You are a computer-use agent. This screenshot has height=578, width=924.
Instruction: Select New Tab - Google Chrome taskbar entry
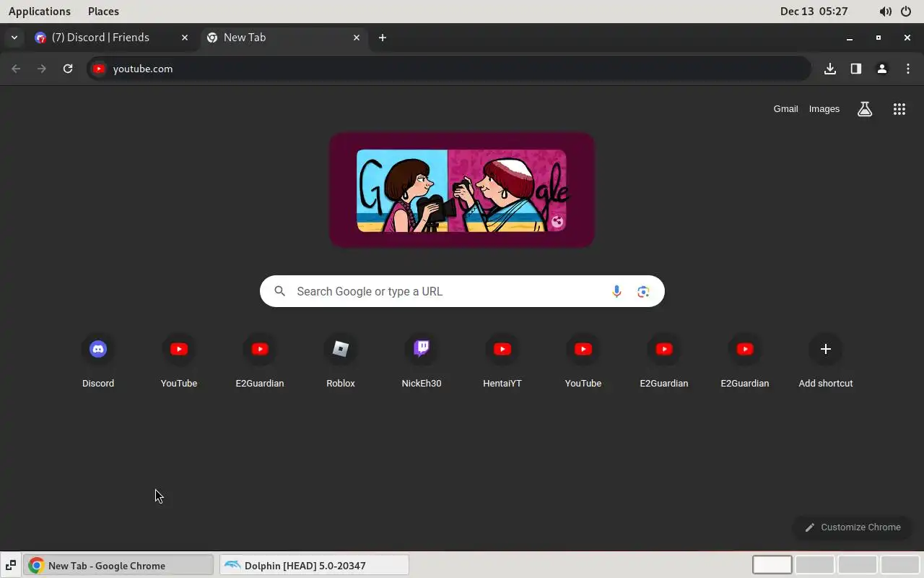pyautogui.click(x=118, y=565)
